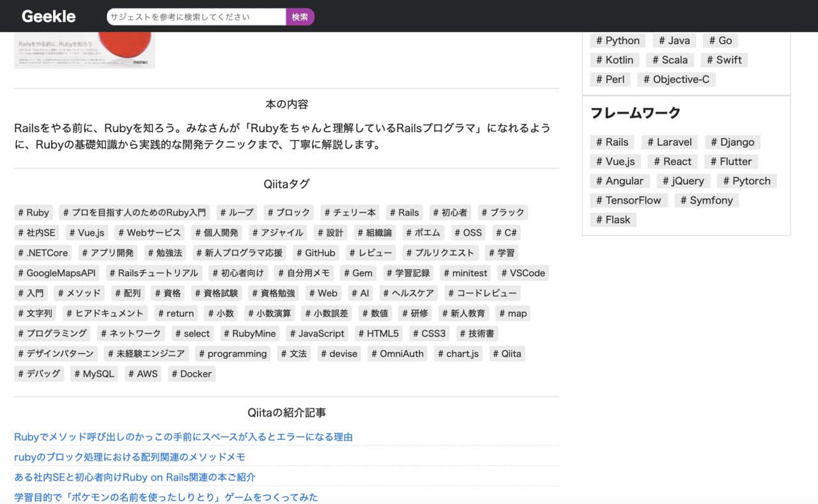The height and width of the screenshot is (504, 818).
Task: Choose the Docker Qiita tag
Action: 191,374
